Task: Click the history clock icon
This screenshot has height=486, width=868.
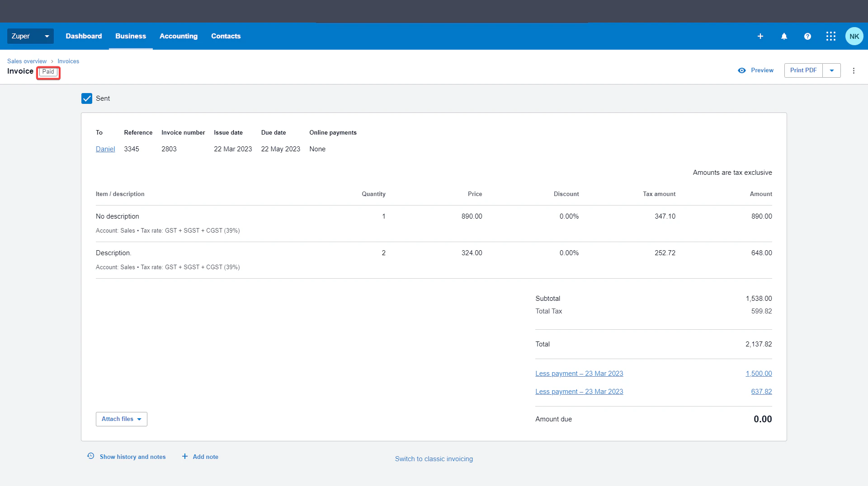Action: pyautogui.click(x=91, y=456)
